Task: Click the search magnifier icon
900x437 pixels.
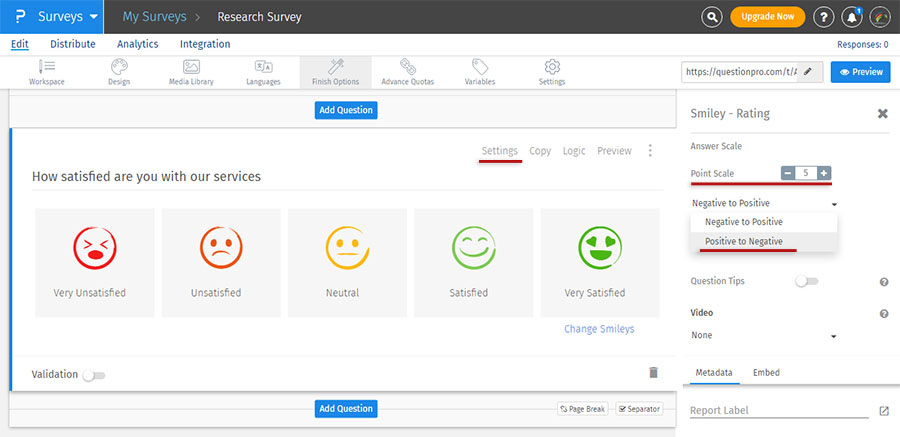Action: tap(711, 17)
